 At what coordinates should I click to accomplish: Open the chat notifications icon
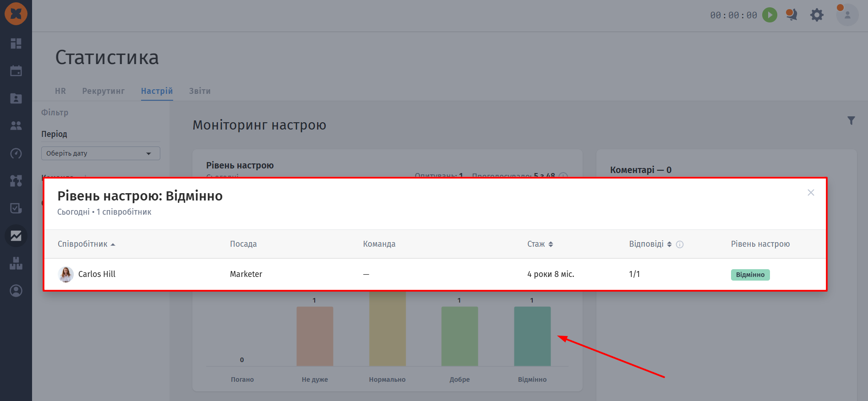click(x=792, y=15)
